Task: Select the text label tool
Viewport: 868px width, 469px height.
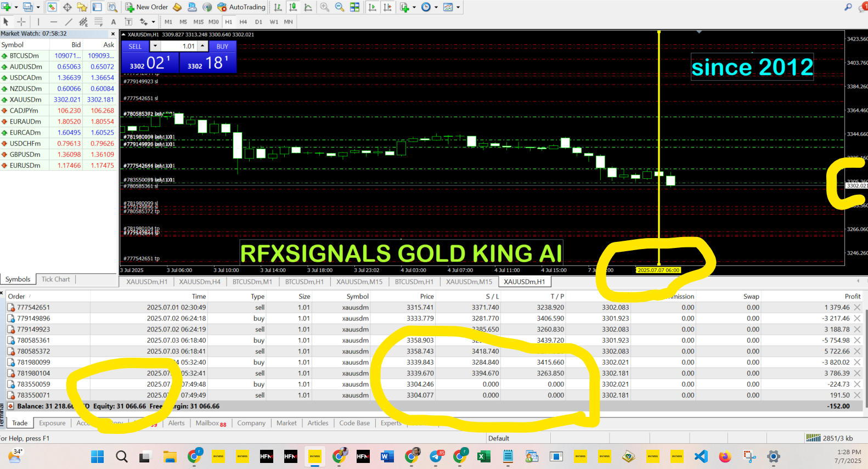Action: (x=129, y=22)
